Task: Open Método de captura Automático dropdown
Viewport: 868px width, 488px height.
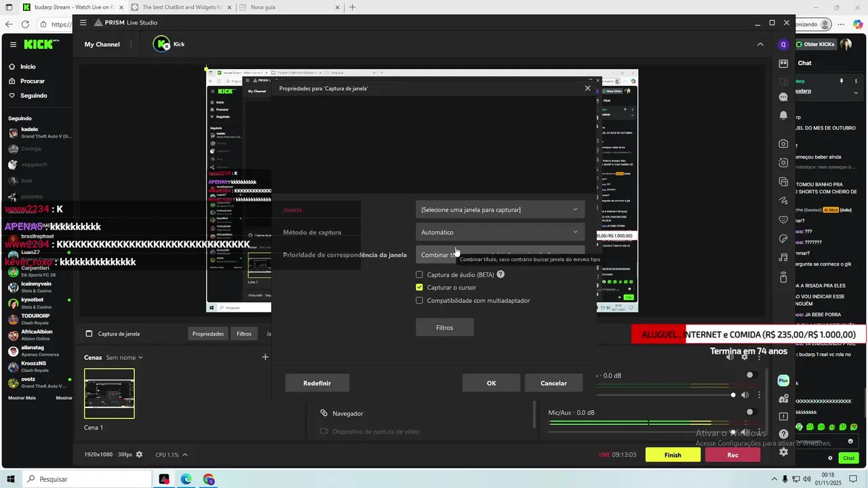Action: (500, 232)
